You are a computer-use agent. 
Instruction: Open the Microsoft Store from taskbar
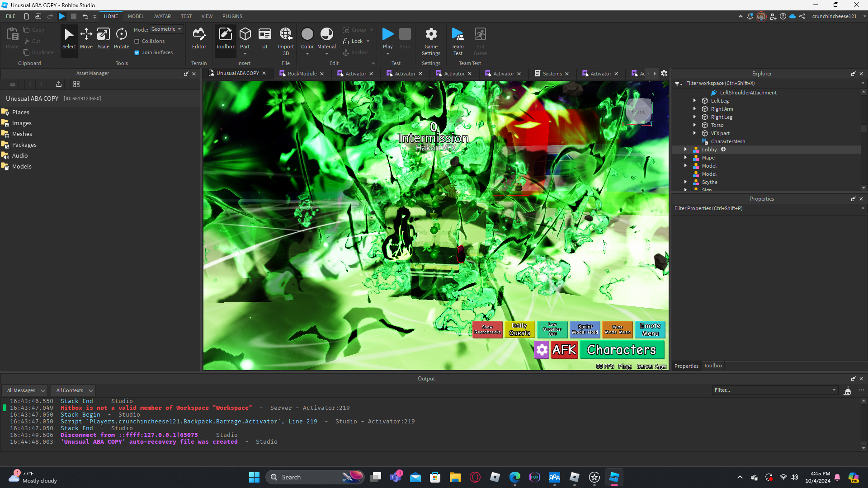click(x=435, y=477)
